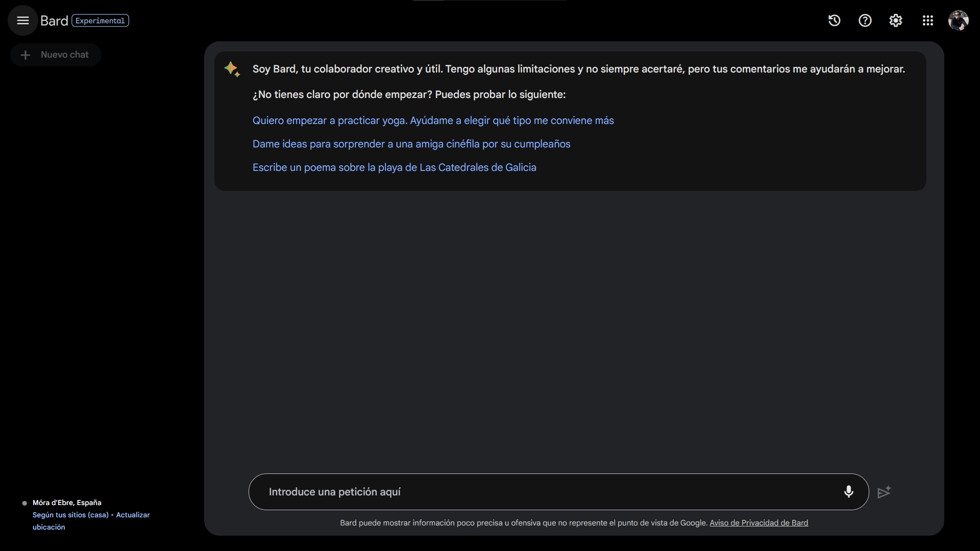Select the yoga suggestion prompt
980x551 pixels.
click(x=433, y=120)
